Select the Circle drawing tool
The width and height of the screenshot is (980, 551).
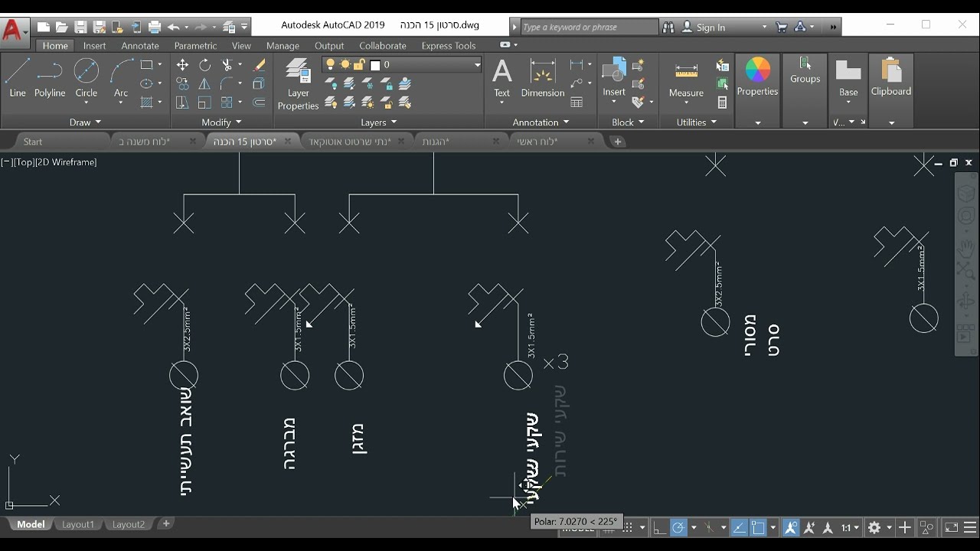click(86, 80)
